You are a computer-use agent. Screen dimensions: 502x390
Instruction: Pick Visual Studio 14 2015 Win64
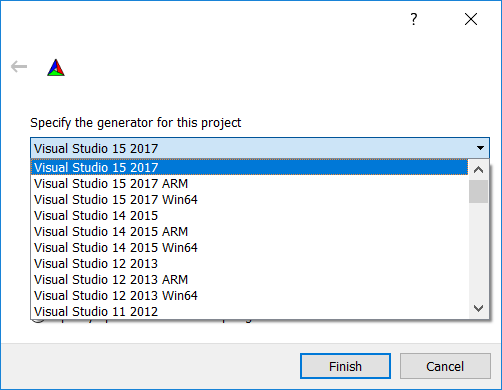pyautogui.click(x=249, y=247)
